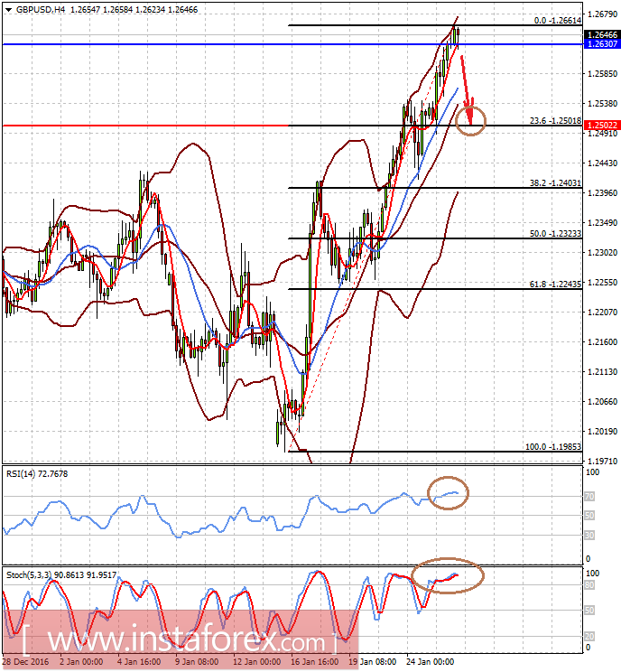Click the 28 Dec 2016 time axis label
The image size is (621, 672).
coord(25,662)
